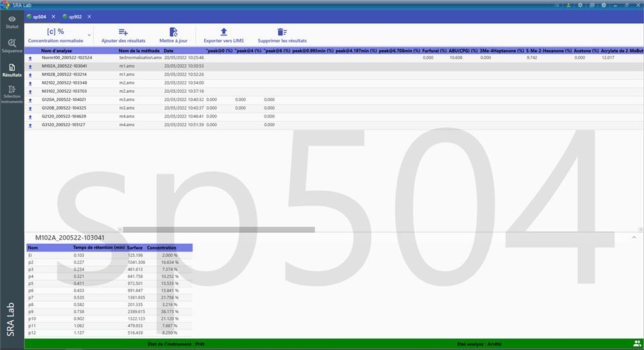Click upload arrow for Norm100_200522-102524 row
This screenshot has width=644, height=350.
click(x=30, y=58)
